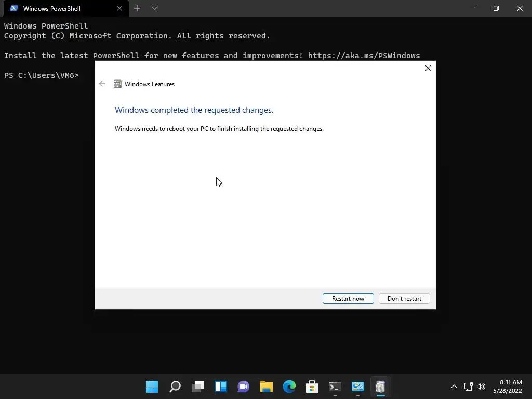Launch Chat from the taskbar
The width and height of the screenshot is (532, 399).
click(x=244, y=387)
